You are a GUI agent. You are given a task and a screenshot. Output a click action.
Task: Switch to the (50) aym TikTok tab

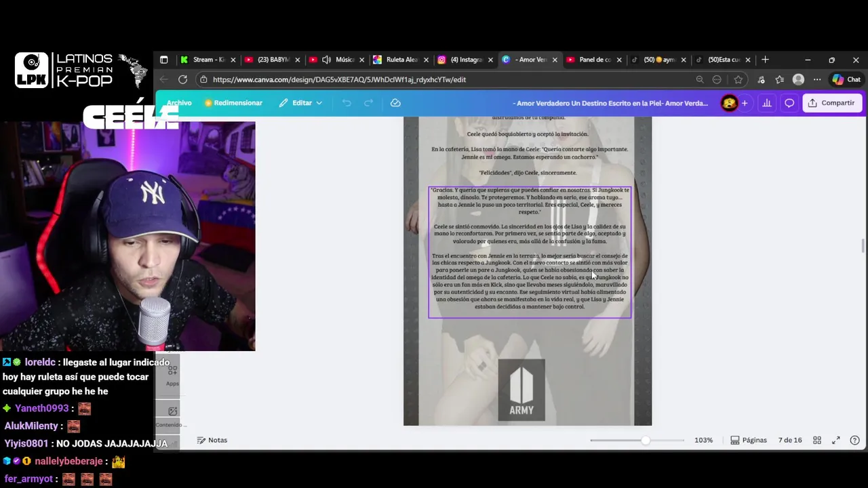coord(658,60)
